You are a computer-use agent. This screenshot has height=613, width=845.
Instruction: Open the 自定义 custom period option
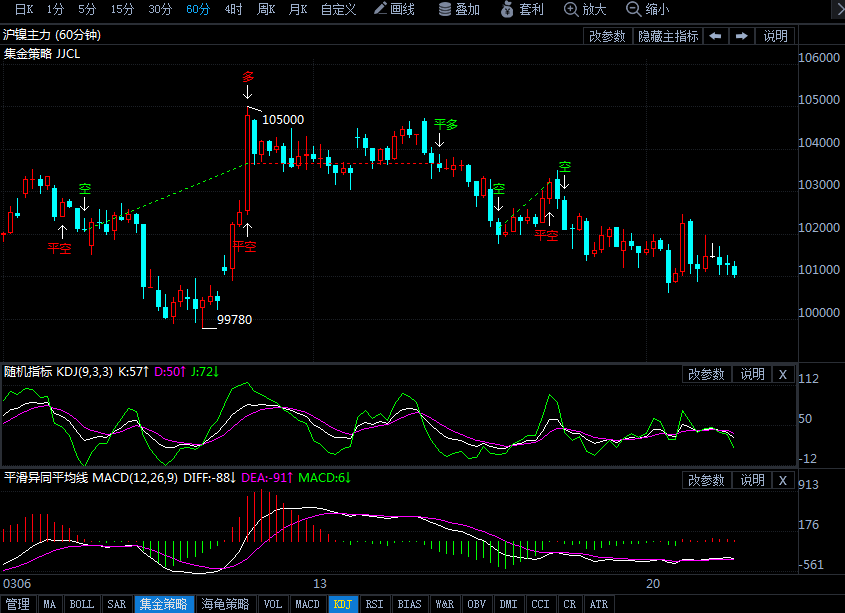click(338, 9)
